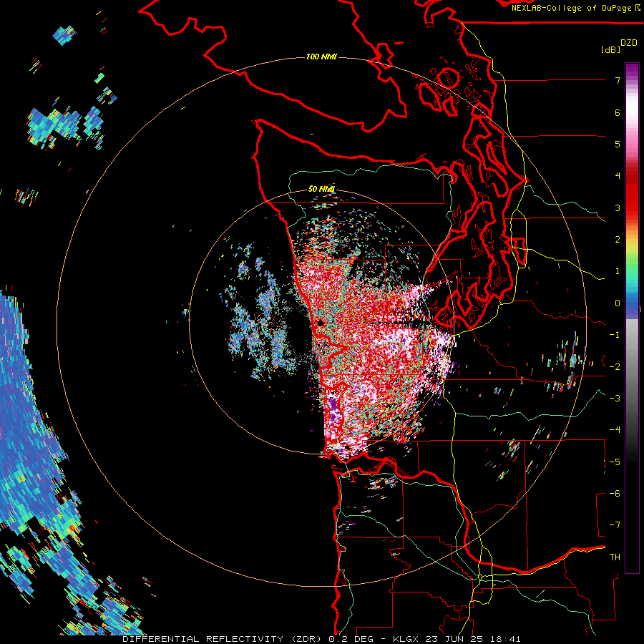Viewport: 644px width, 644px height.
Task: Click the NEXLAB-College of DuPage credit text
Action: [x=571, y=8]
